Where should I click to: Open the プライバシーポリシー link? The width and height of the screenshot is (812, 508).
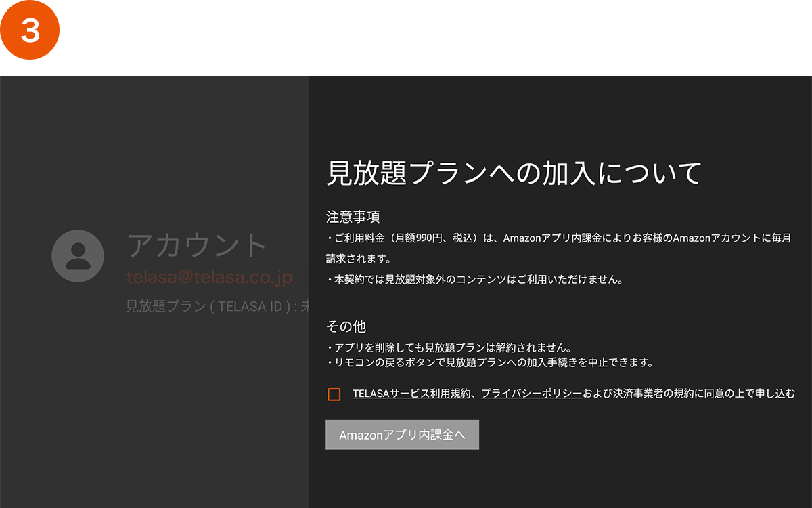[531, 394]
